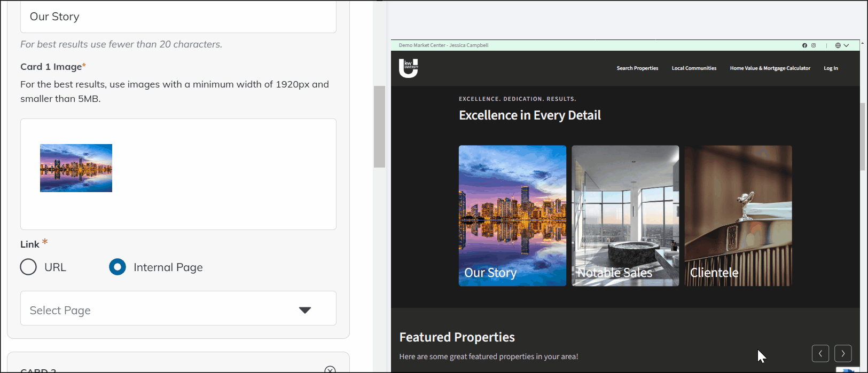Open Local Communities in site navigation
868x373 pixels.
click(694, 68)
